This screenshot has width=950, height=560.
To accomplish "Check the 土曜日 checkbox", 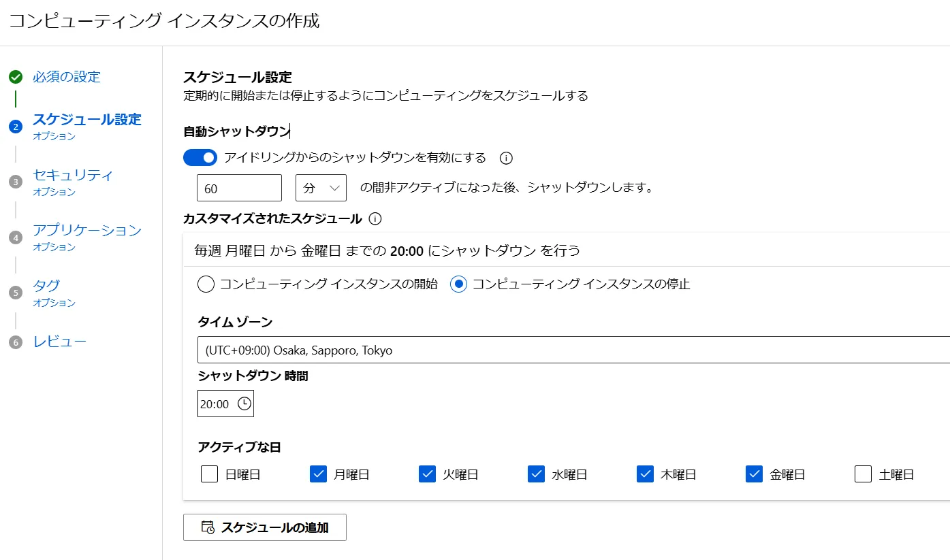I will click(x=863, y=474).
